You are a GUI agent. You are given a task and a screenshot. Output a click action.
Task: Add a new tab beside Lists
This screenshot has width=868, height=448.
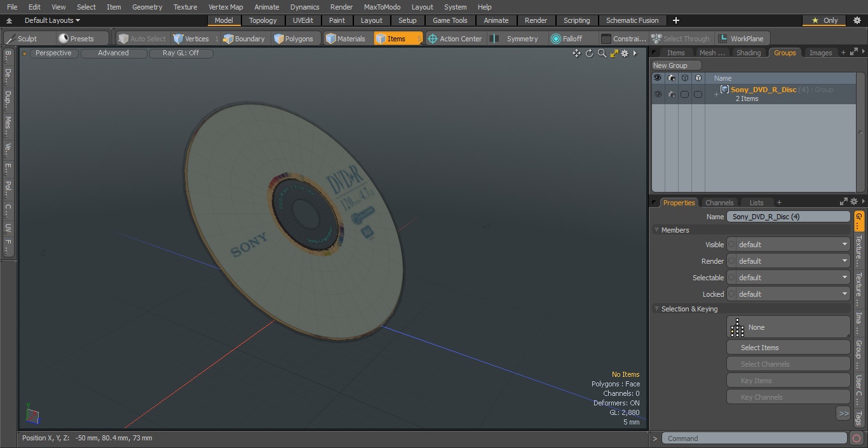click(779, 203)
